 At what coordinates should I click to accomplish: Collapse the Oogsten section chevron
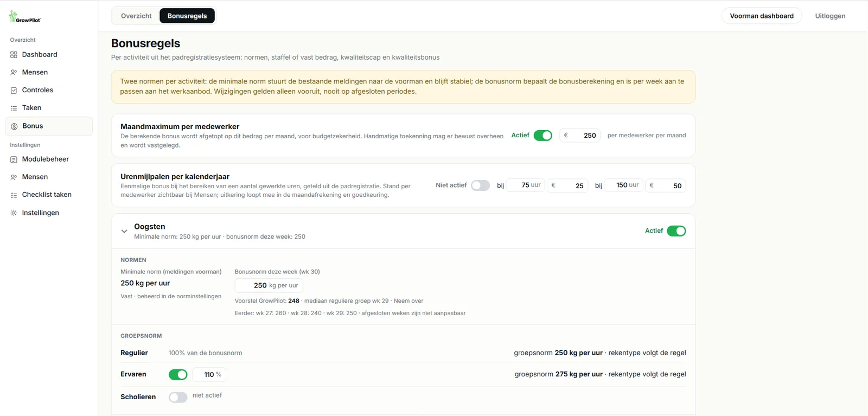124,231
